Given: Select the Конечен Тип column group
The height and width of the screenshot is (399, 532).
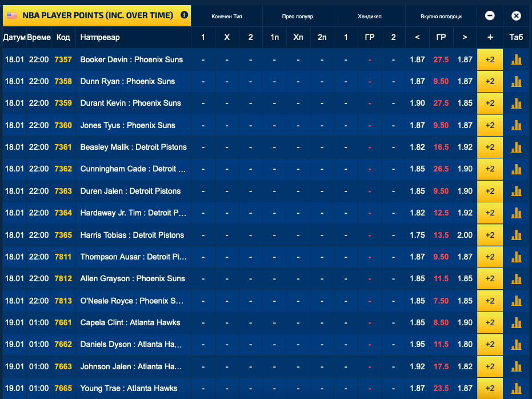Looking at the screenshot, I should 227,16.
